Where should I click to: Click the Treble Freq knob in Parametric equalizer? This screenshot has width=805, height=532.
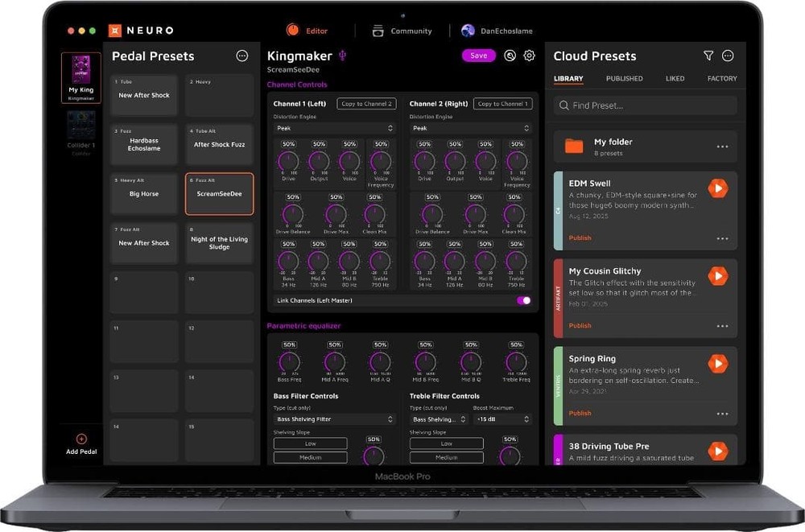[x=516, y=362]
